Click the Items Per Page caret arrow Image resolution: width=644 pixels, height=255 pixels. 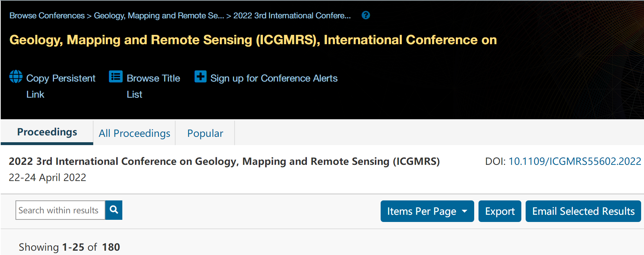pos(464,211)
